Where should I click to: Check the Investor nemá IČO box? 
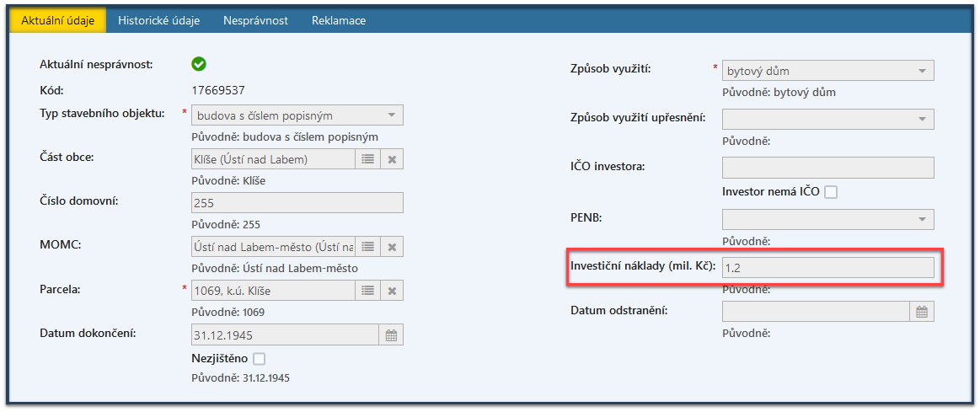[831, 192]
